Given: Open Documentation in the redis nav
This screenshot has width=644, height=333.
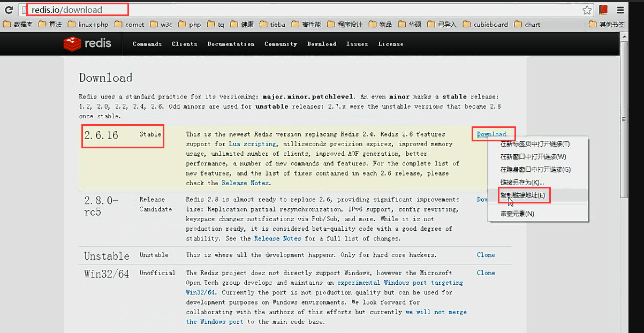Looking at the screenshot, I should [x=231, y=44].
